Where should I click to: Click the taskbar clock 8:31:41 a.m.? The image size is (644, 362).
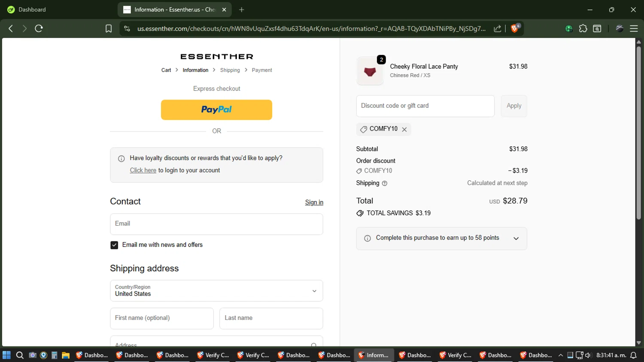click(x=611, y=355)
